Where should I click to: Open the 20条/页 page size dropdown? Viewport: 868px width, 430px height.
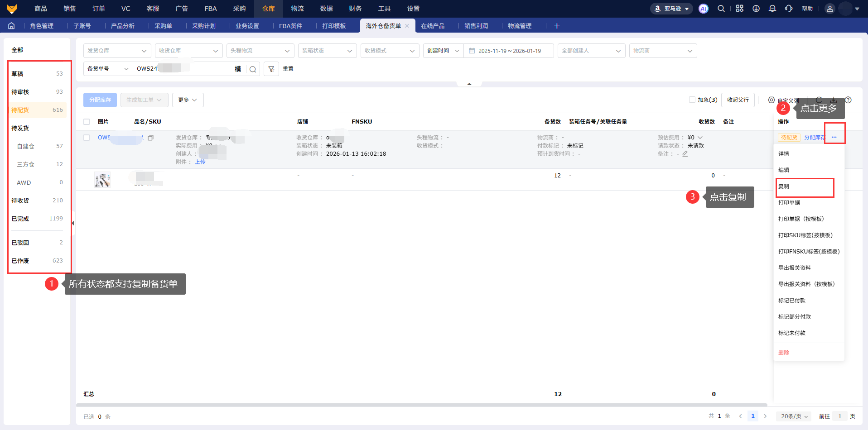click(794, 416)
